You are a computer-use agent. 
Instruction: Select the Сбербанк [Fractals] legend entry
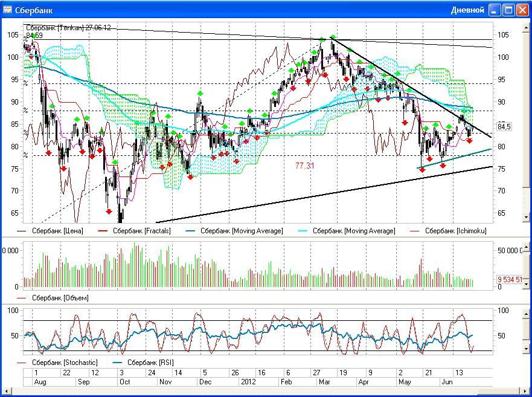tap(134, 231)
